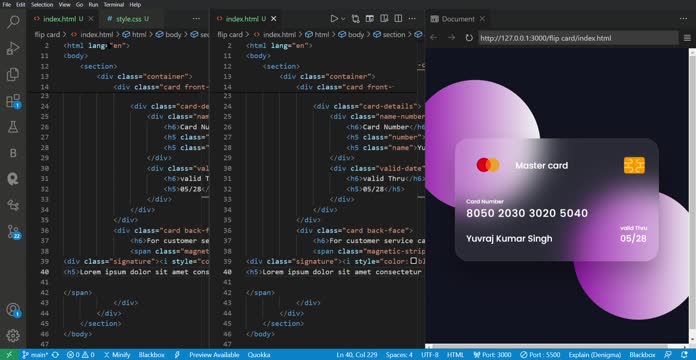Click the black color swatch on line 39
The width and height of the screenshot is (696, 360).
413,261
